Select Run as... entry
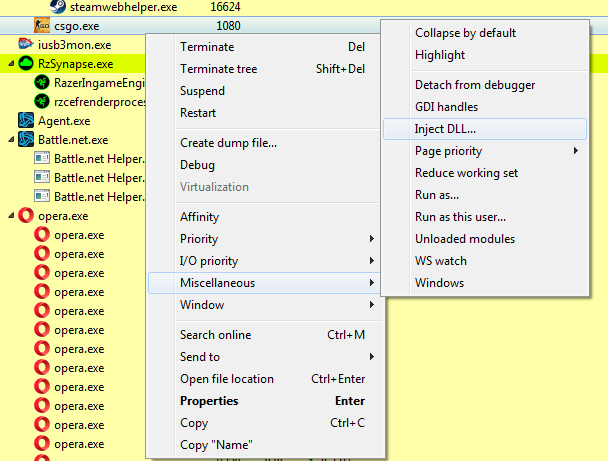The image size is (608, 461). 485,195
